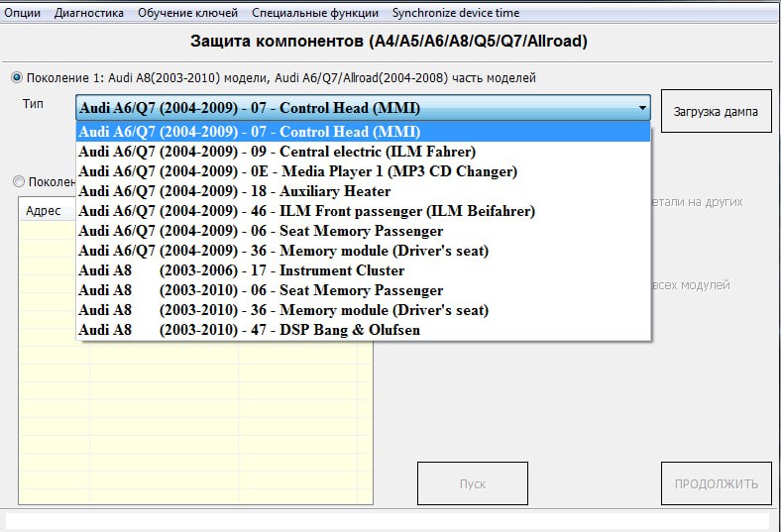The width and height of the screenshot is (781, 532).
Task: Select the second Поколение radio button
Action: [19, 181]
